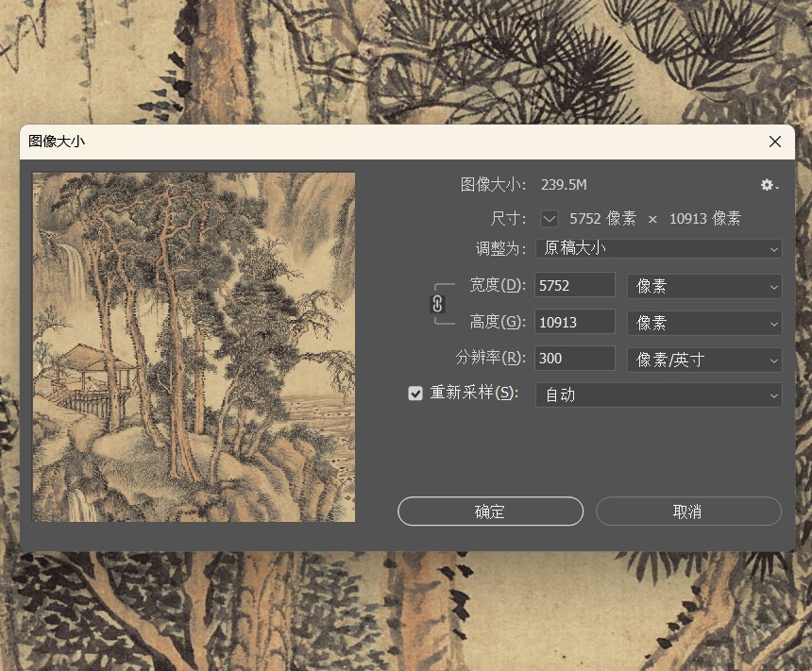This screenshot has height=671, width=812.
Task: Click the 239.5M image size value
Action: [x=564, y=185]
